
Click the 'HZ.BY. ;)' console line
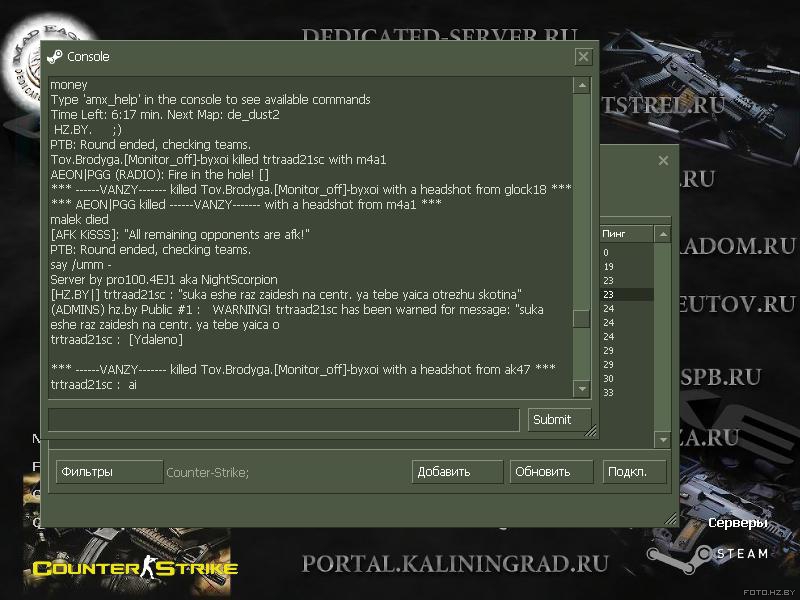point(87,130)
